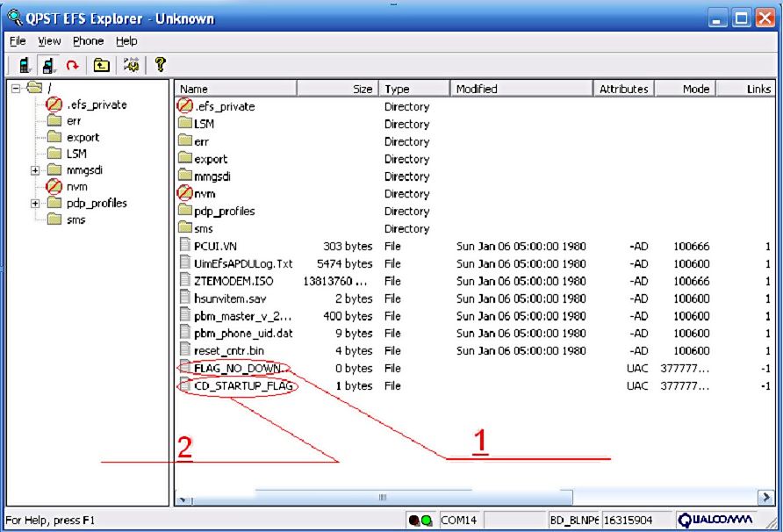Viewport: 783px width, 532px height.
Task: Sort by the Links column header
Action: coord(745,89)
